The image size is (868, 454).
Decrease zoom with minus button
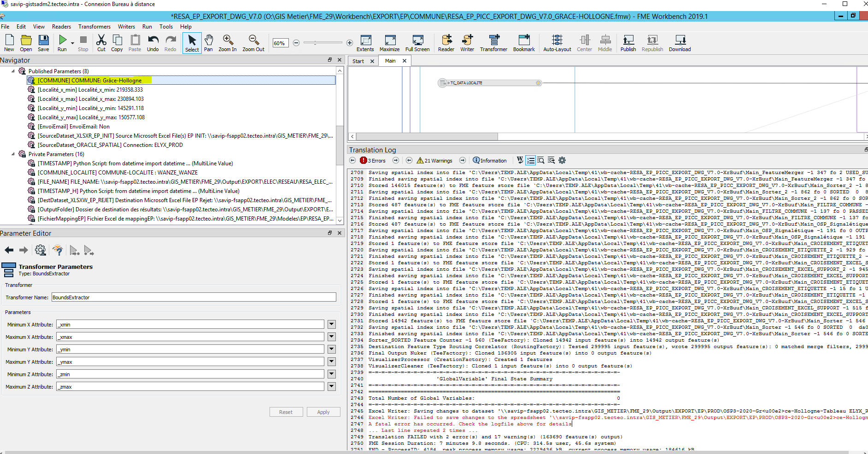tap(296, 43)
